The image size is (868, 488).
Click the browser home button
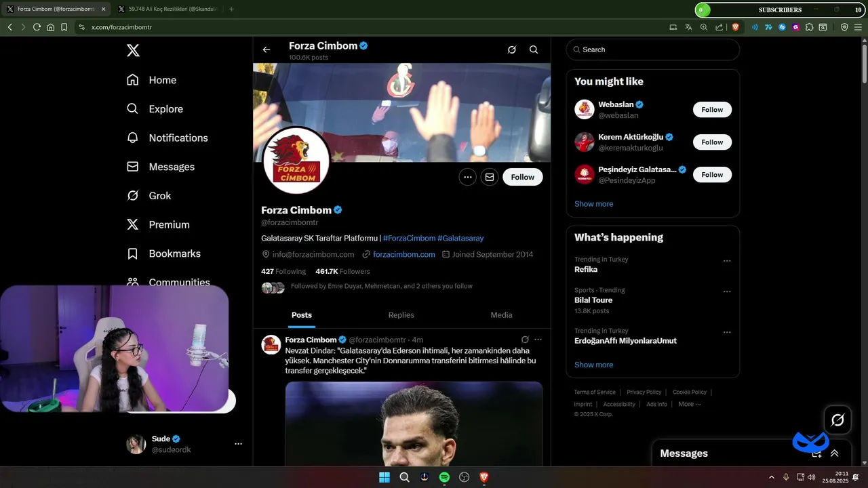tap(50, 27)
